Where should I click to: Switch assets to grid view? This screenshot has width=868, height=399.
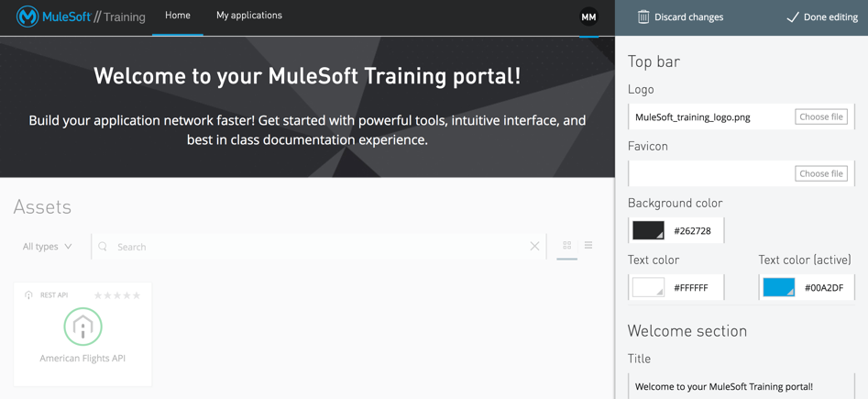point(566,245)
